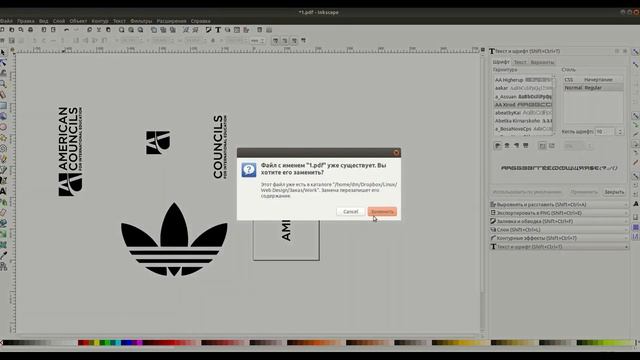Click Cancel in the overwrite dialog
Viewport: 640px width, 360px height.
(351, 211)
